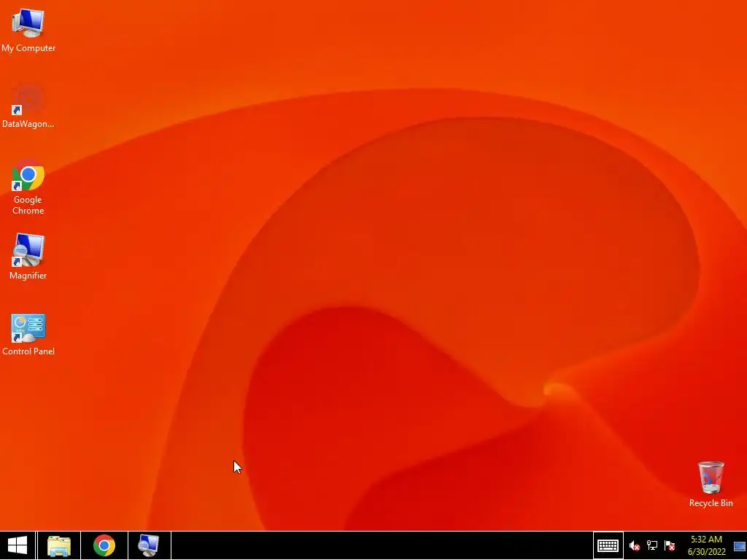747x560 pixels.
Task: Select the Recycle Bin icon
Action: [x=711, y=484]
